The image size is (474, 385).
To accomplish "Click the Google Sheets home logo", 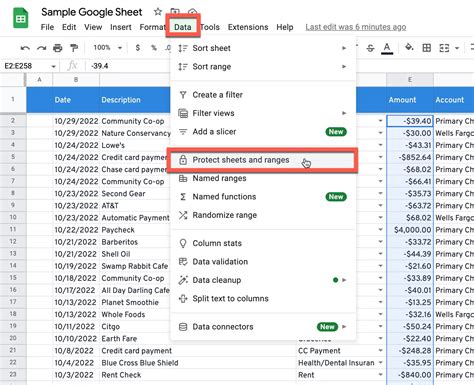I will [x=21, y=18].
